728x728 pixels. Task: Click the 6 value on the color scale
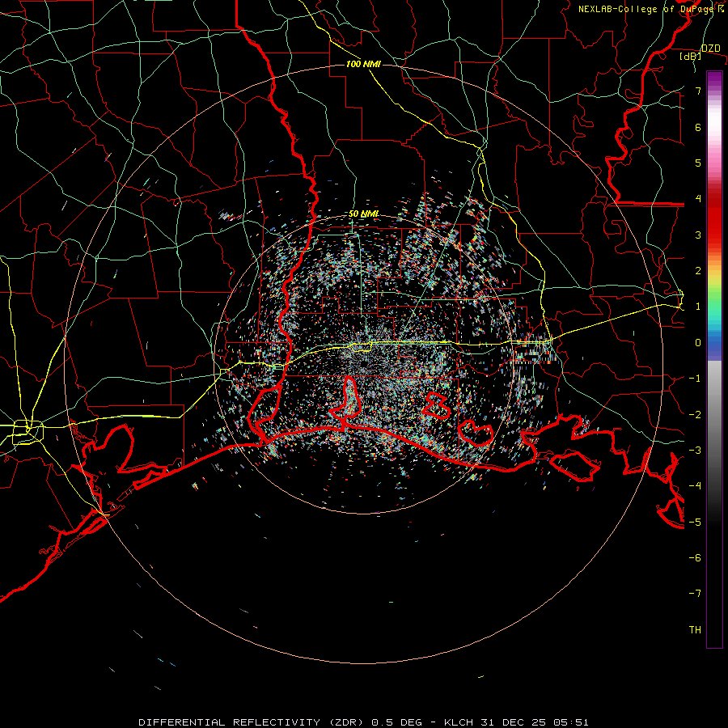tap(698, 127)
